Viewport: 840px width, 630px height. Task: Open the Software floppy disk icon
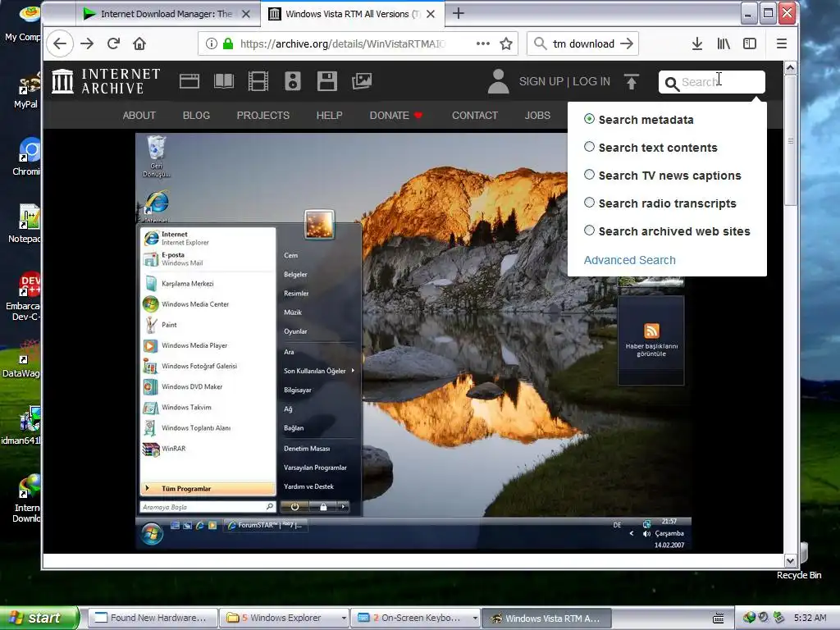click(326, 81)
